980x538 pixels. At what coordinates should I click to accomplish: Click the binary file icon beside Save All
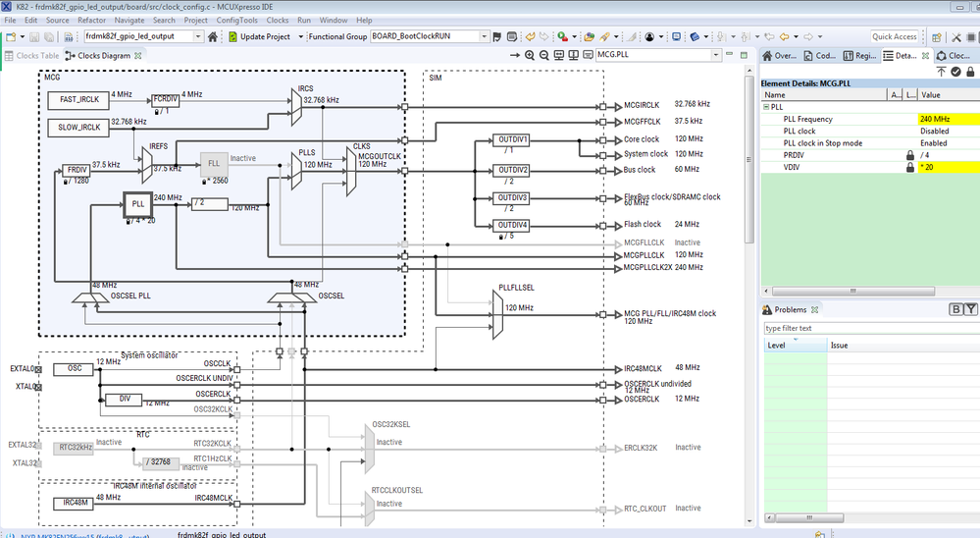click(x=68, y=37)
